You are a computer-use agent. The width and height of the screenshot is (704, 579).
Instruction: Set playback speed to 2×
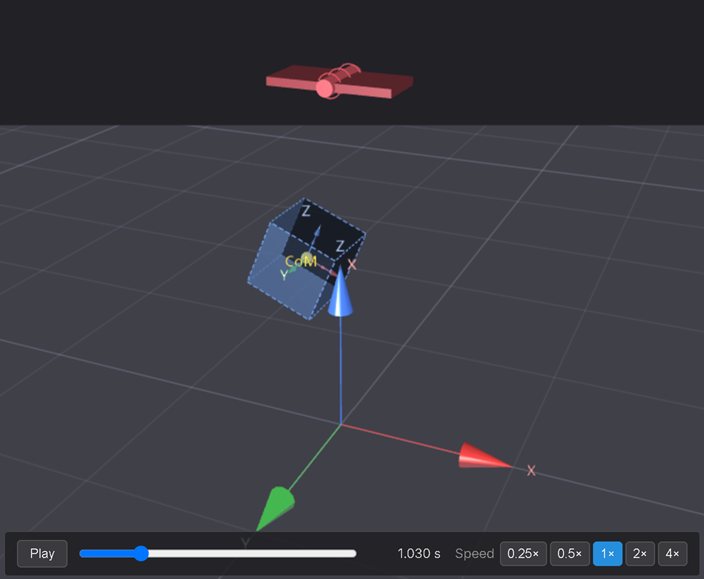pos(640,553)
